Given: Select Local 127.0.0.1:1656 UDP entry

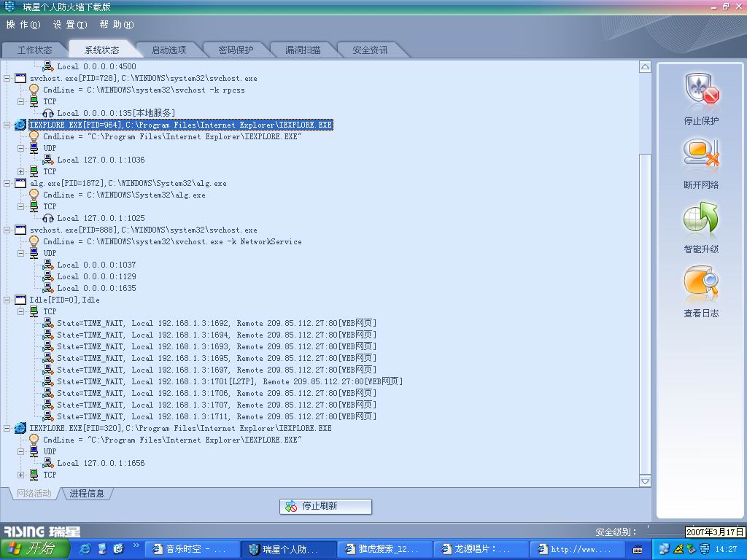Looking at the screenshot, I should pos(101,463).
